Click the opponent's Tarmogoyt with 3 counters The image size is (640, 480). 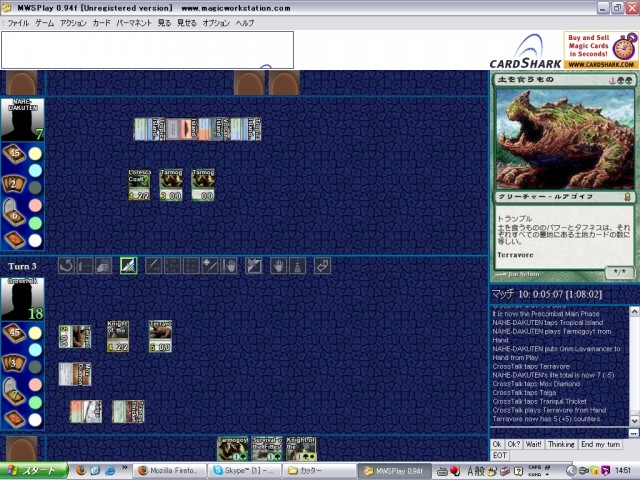[x=171, y=185]
